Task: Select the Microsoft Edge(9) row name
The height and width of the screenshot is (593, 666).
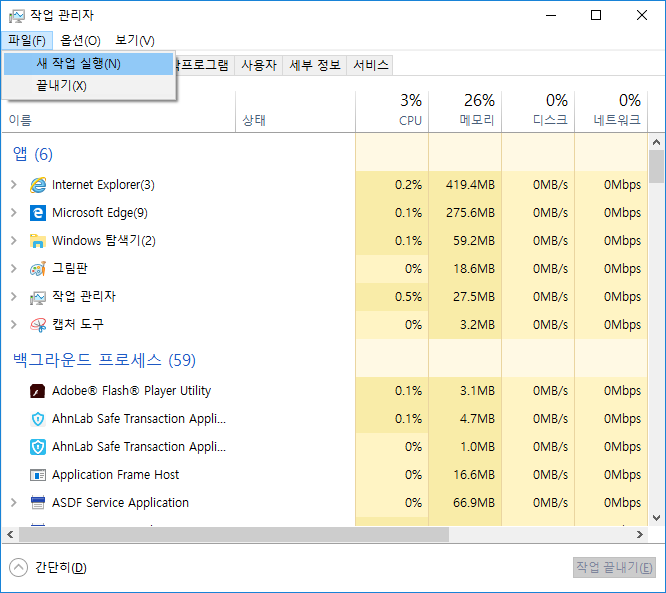Action: [x=100, y=213]
